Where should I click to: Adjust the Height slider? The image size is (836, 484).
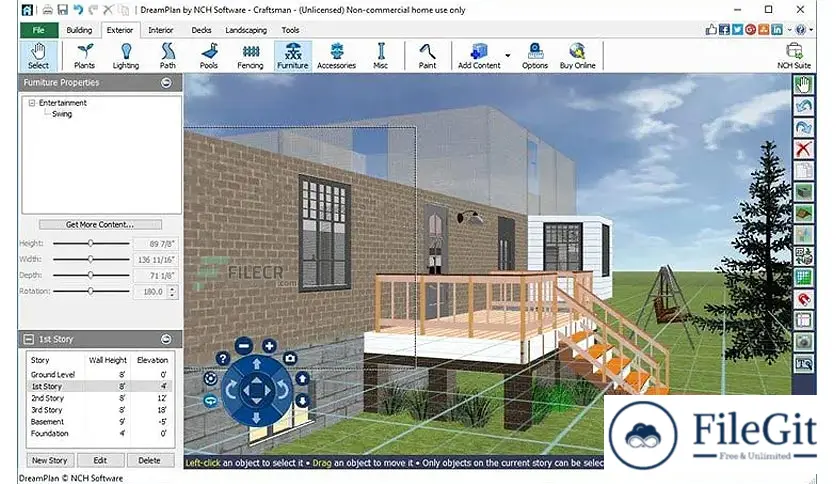(91, 243)
